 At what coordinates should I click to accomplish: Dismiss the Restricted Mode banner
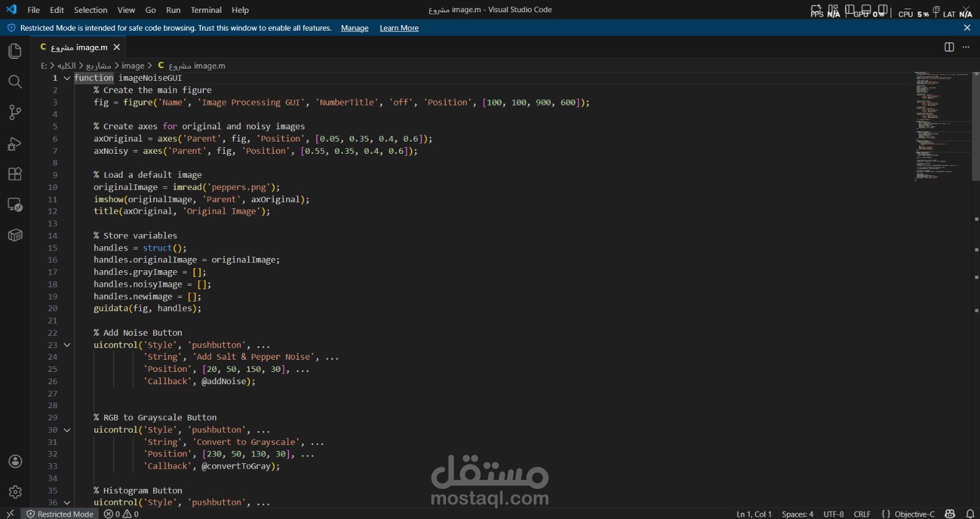967,28
